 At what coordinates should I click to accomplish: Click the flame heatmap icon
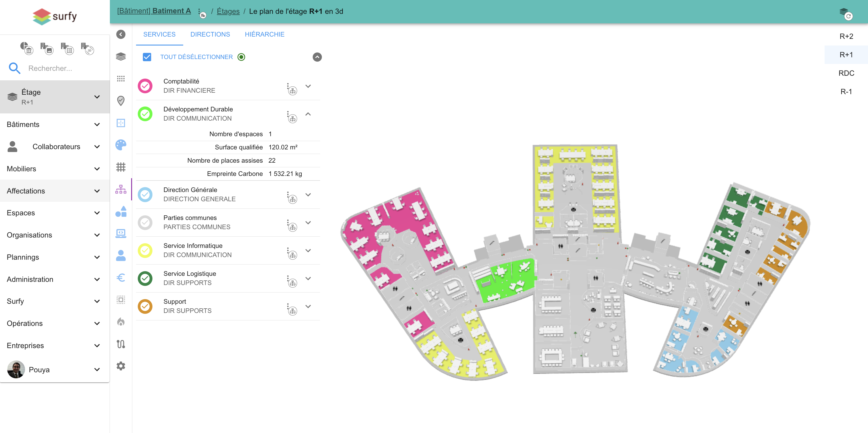coord(121,322)
